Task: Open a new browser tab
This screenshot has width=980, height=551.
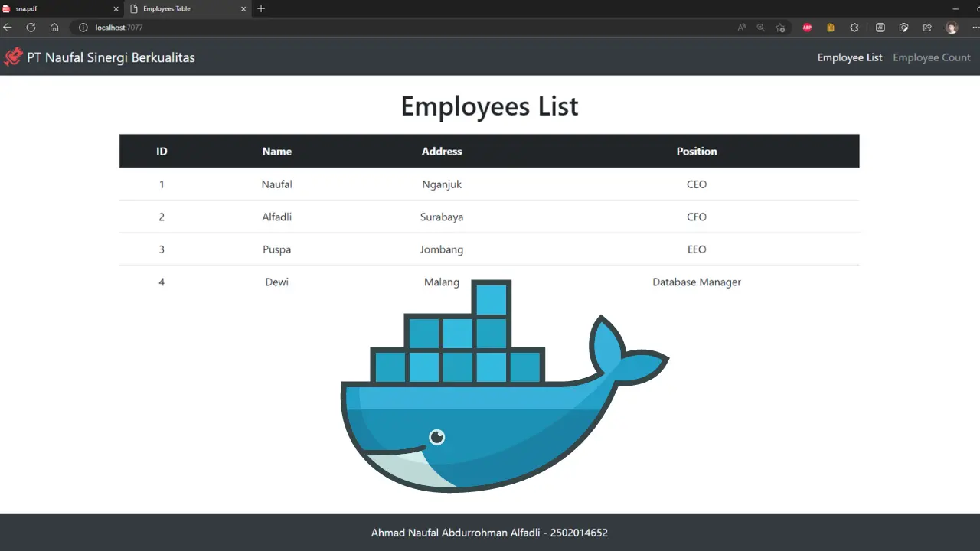Action: click(x=261, y=8)
